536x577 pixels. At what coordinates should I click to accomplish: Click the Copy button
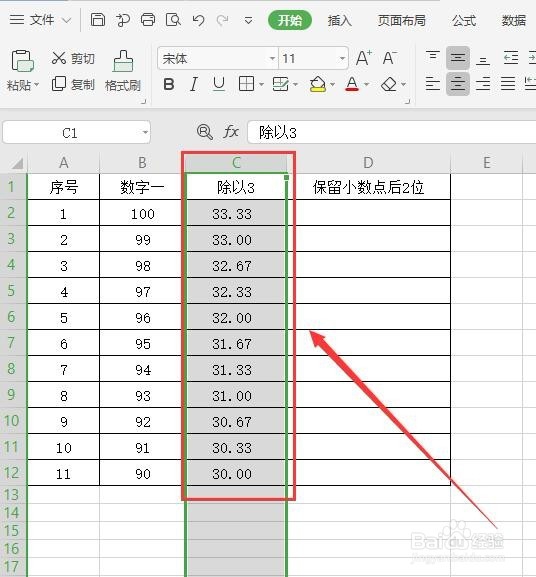click(73, 84)
